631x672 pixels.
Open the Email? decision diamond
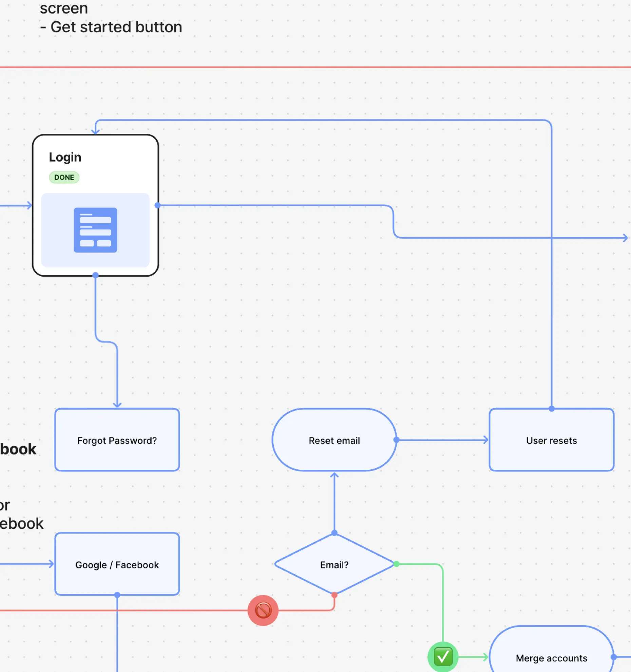click(x=334, y=565)
